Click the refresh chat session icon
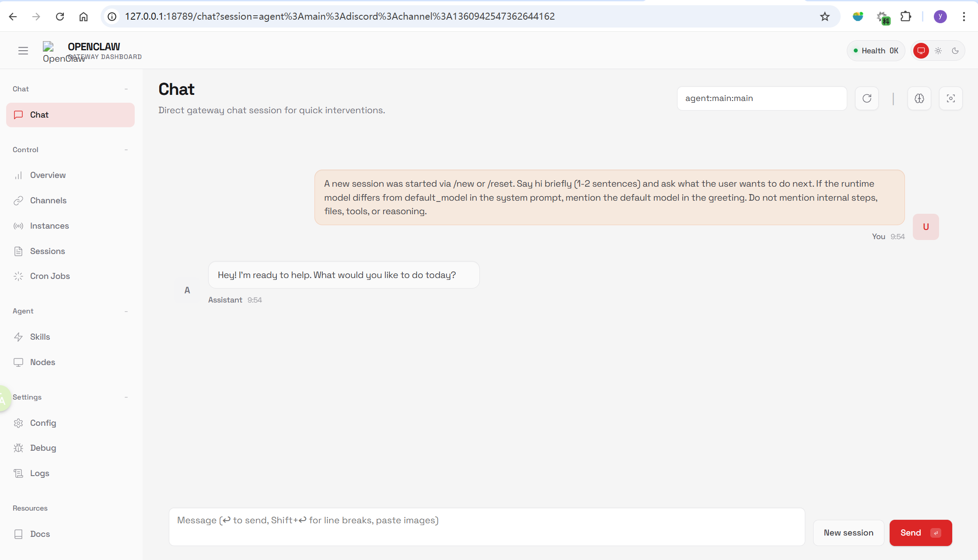978x560 pixels. tap(866, 98)
